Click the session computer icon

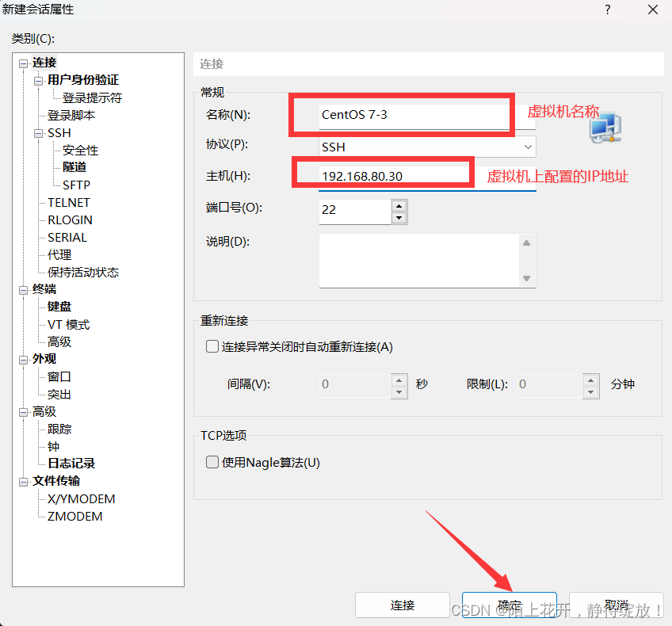(605, 128)
